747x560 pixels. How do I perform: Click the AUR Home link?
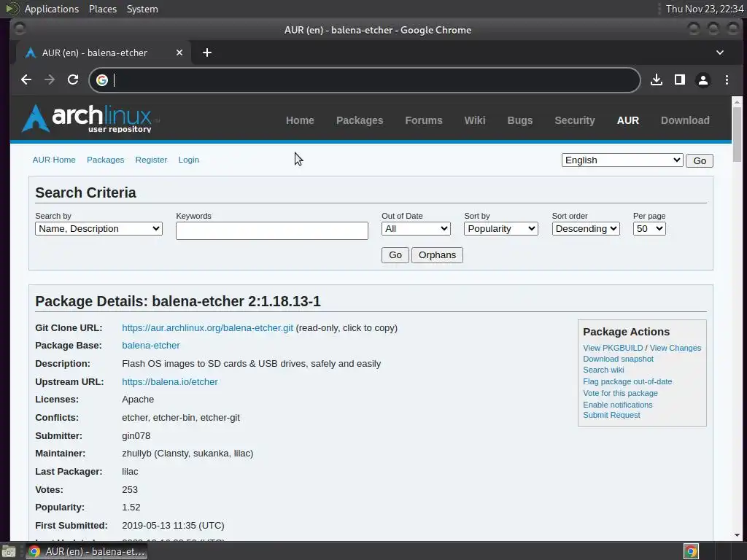[54, 160]
